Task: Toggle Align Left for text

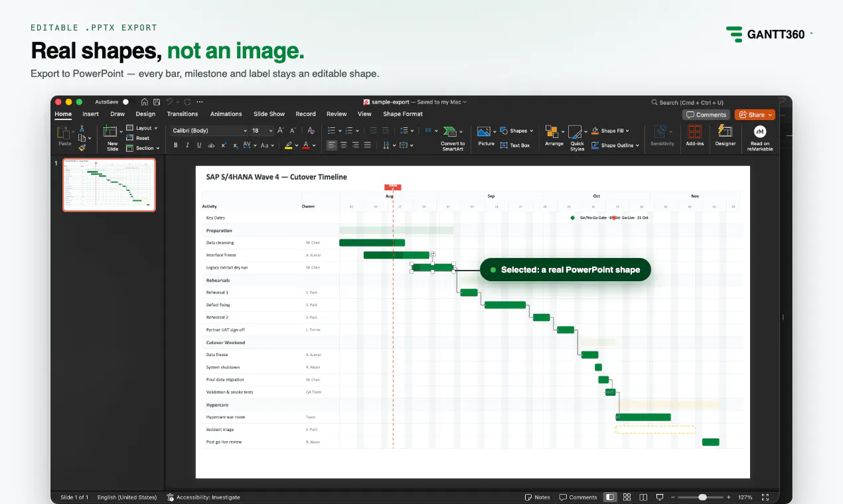Action: pyautogui.click(x=332, y=145)
